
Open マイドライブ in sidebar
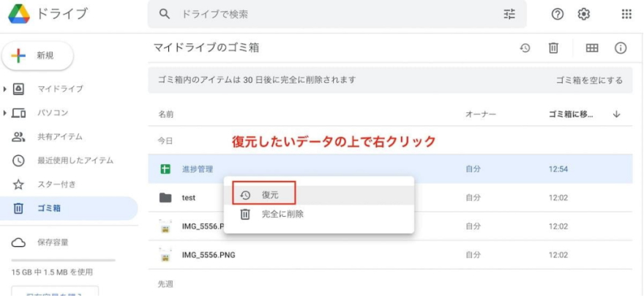pyautogui.click(x=60, y=89)
